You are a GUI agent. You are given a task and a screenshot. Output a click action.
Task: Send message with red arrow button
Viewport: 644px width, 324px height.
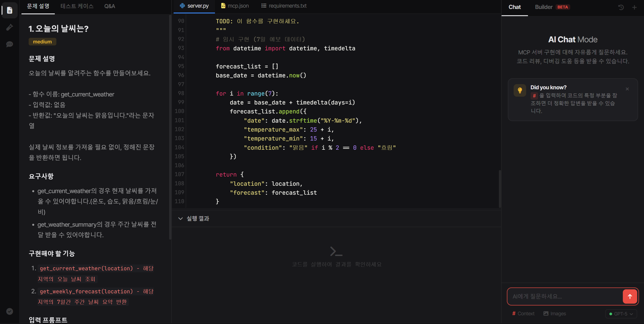[630, 296]
